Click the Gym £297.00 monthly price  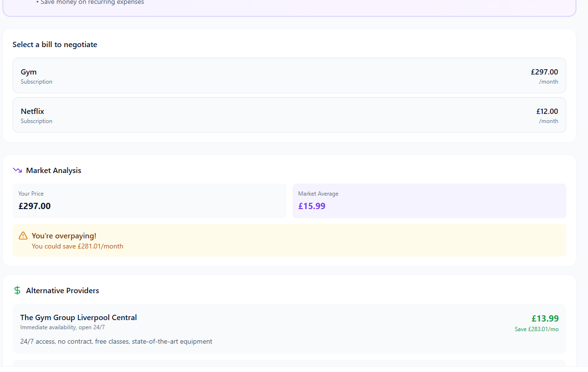544,72
